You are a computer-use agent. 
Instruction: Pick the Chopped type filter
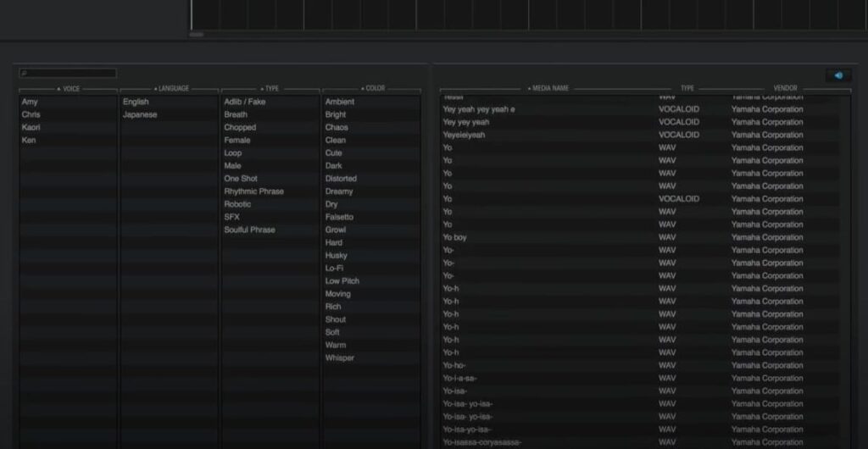270,127
